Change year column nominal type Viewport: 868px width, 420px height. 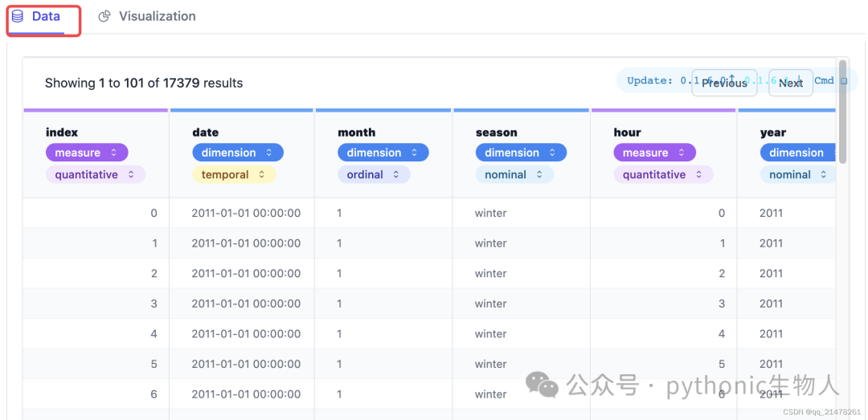click(798, 174)
